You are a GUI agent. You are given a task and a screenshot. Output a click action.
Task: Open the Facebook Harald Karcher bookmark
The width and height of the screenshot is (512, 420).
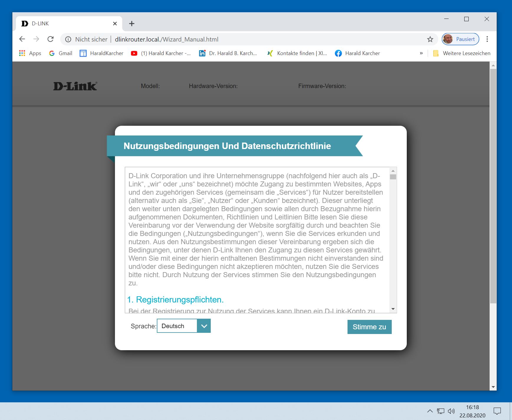pyautogui.click(x=358, y=53)
